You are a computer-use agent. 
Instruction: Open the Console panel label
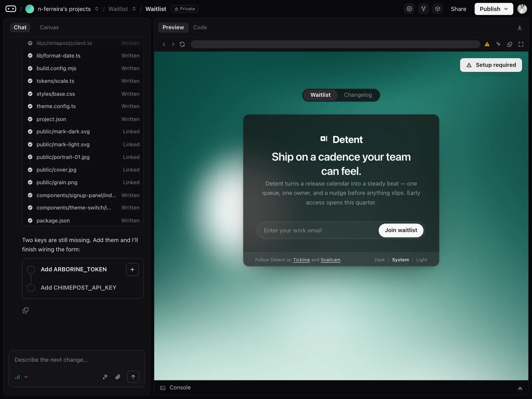click(x=180, y=388)
